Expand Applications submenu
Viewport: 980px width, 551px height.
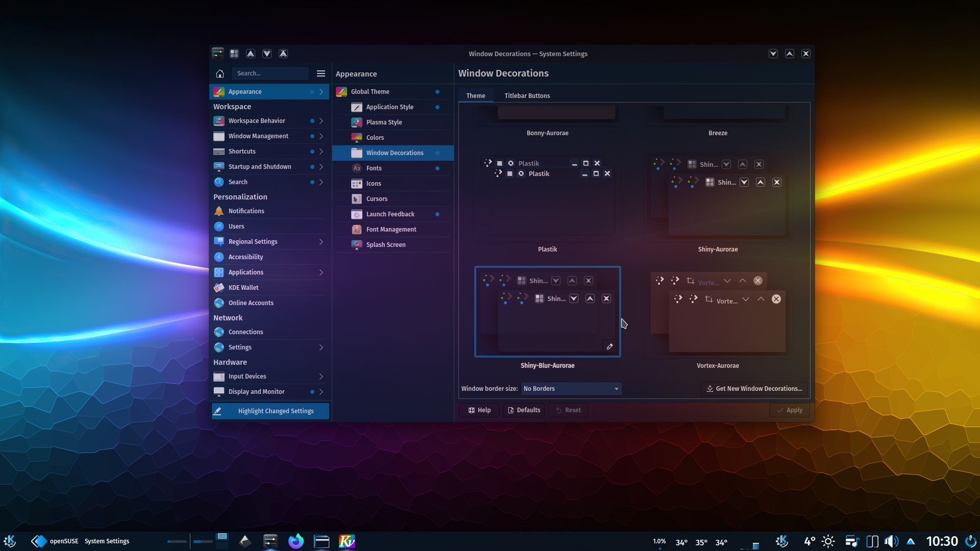point(321,272)
